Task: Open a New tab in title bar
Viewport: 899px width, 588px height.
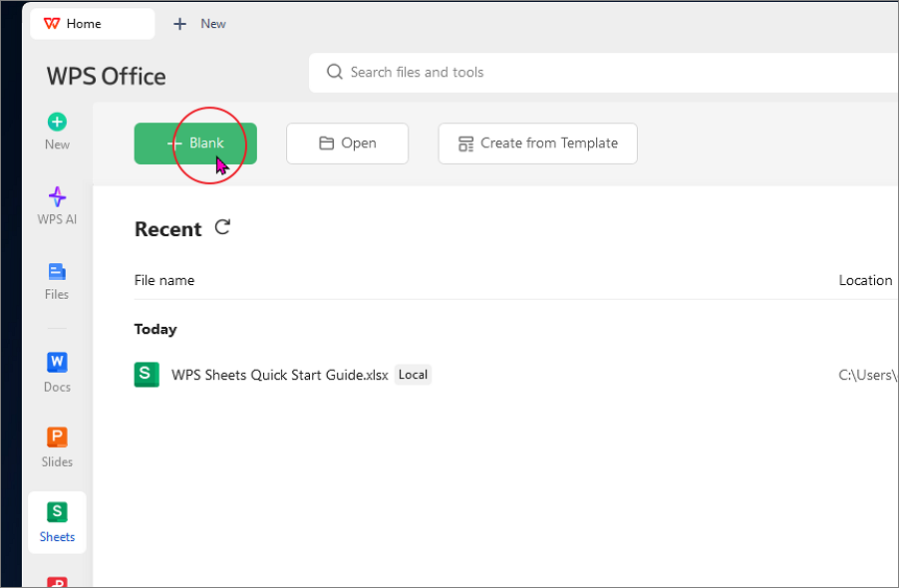Action: pos(199,24)
